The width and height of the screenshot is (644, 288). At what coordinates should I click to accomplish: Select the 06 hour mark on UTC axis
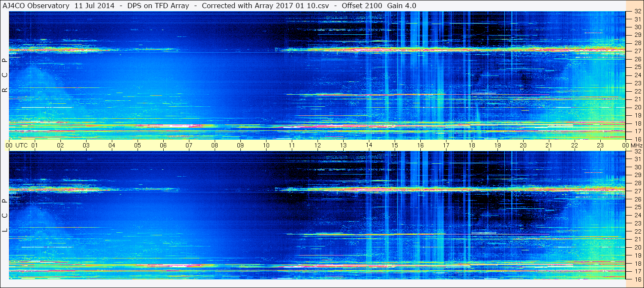[163, 145]
